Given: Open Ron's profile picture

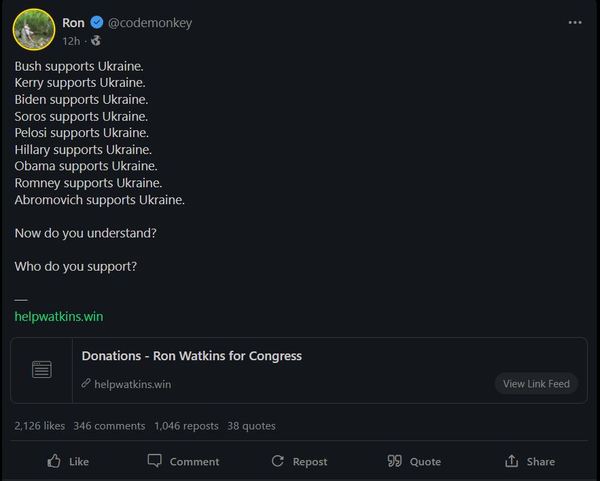Looking at the screenshot, I should pyautogui.click(x=33, y=29).
